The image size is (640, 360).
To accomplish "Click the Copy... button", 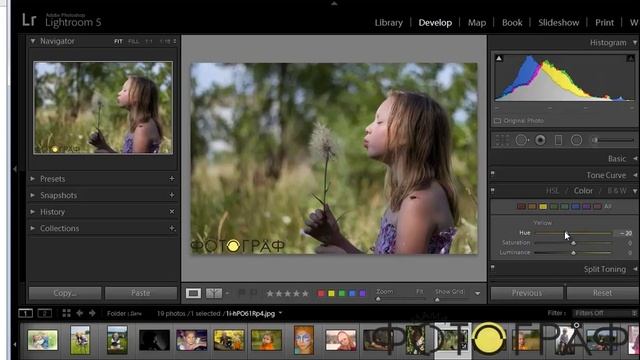I will pyautogui.click(x=65, y=293).
